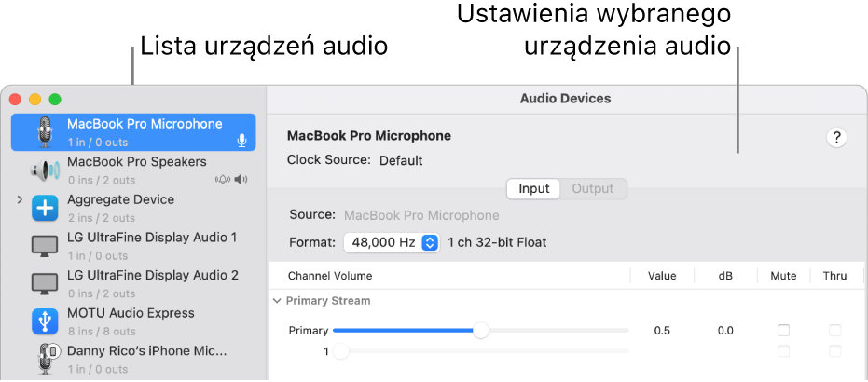868x382 pixels.
Task: Open help with the question mark button
Action: click(x=836, y=138)
